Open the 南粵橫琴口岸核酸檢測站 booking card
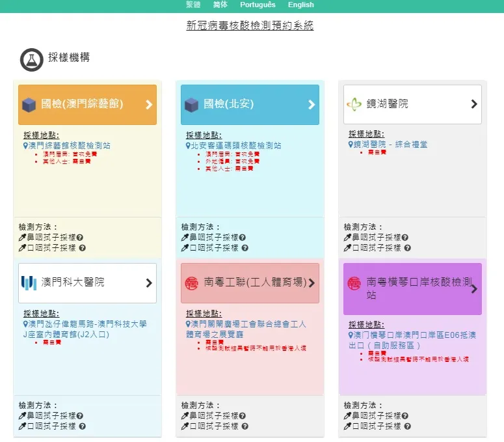Image resolution: width=504 pixels, height=442 pixels. pyautogui.click(x=412, y=288)
